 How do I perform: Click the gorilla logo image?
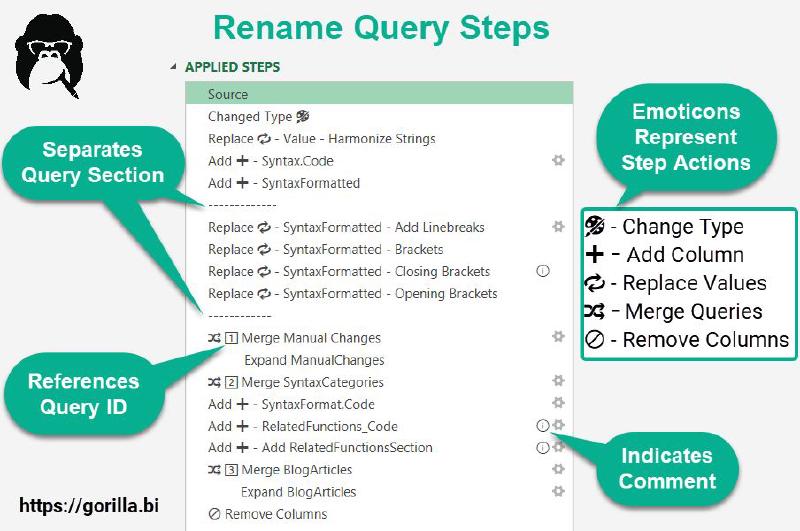[x=48, y=56]
